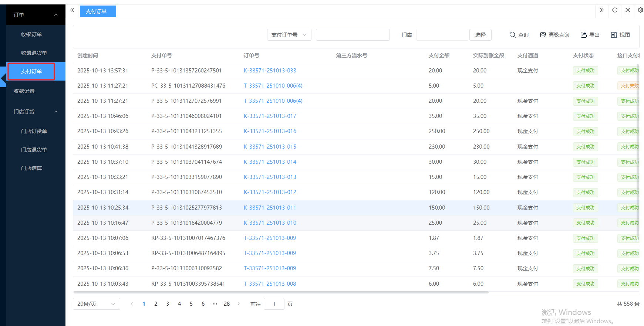Open the 支付订单号 search field dropdown
Screen dimensions: 644x326
pos(289,35)
